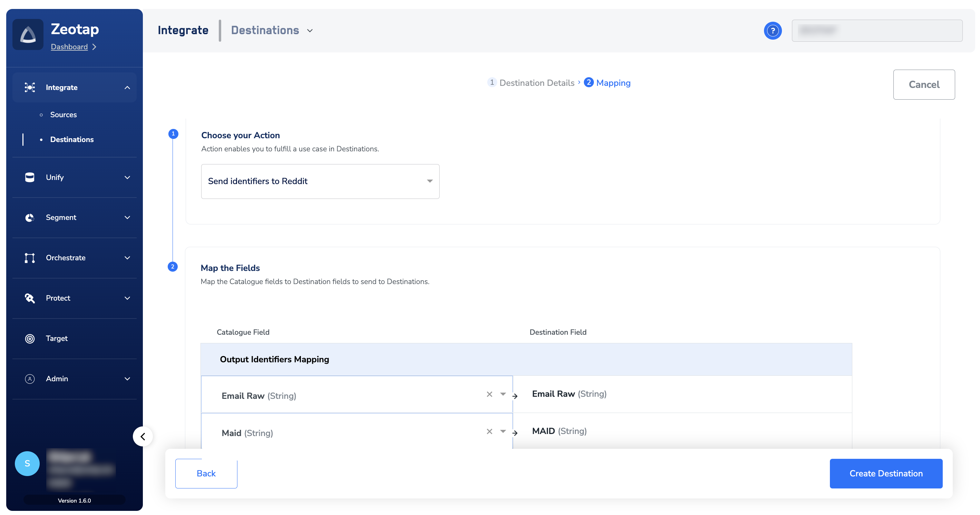Viewport: 980px width, 515px height.
Task: Click the Segment pie chart icon
Action: pyautogui.click(x=30, y=218)
